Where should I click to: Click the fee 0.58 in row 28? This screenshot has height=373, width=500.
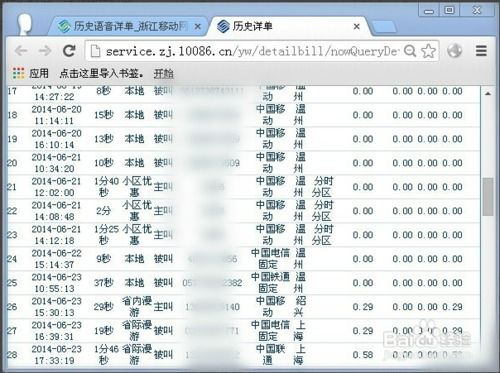[x=363, y=355]
